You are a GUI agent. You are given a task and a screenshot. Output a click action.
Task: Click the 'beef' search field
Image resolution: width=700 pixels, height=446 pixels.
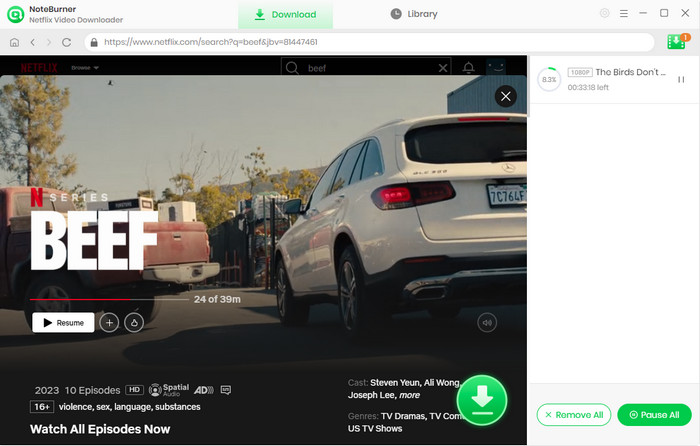[366, 68]
